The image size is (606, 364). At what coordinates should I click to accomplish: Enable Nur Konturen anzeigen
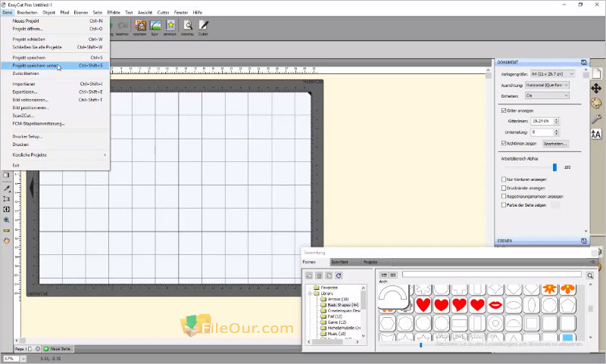click(504, 179)
